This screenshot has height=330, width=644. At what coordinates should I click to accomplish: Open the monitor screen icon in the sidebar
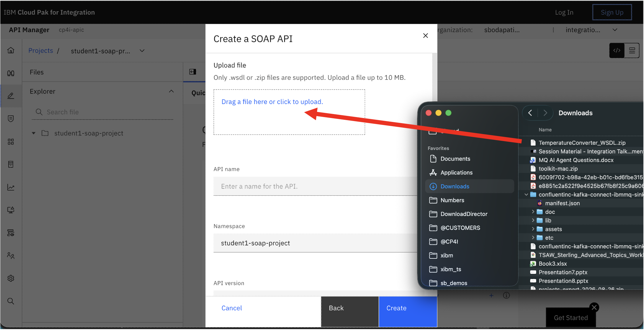pyautogui.click(x=11, y=210)
